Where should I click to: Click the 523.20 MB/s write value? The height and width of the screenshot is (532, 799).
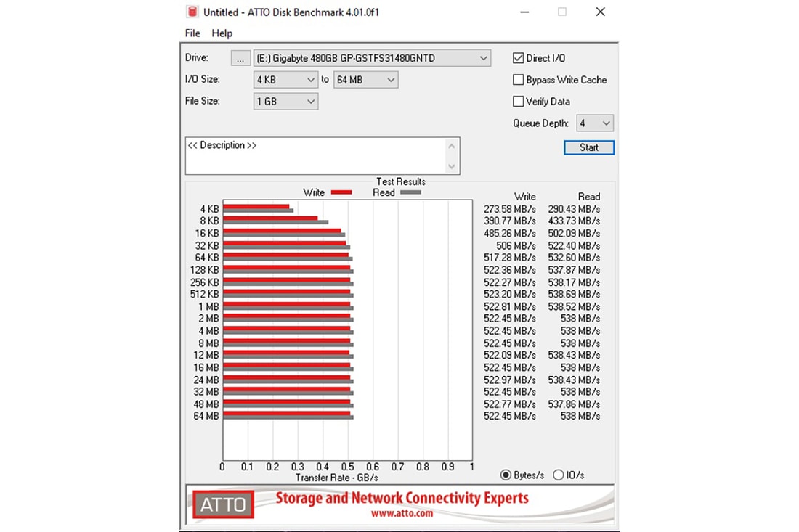[x=510, y=294]
